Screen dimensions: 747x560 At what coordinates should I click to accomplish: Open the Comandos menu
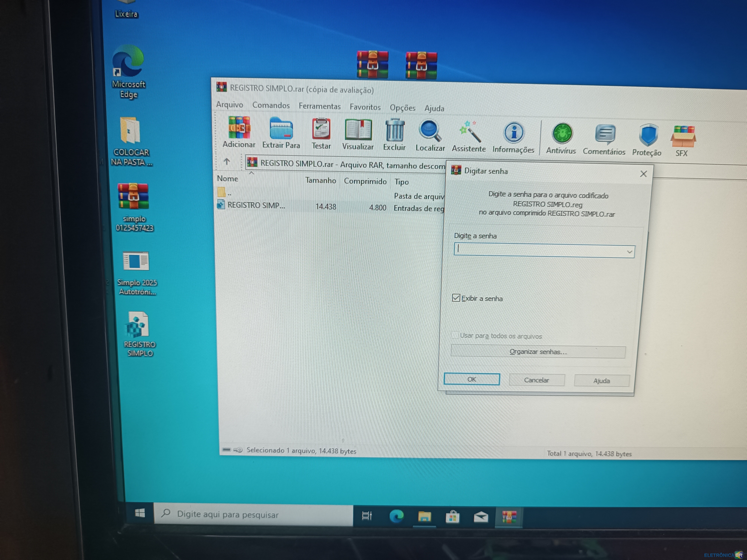click(271, 105)
